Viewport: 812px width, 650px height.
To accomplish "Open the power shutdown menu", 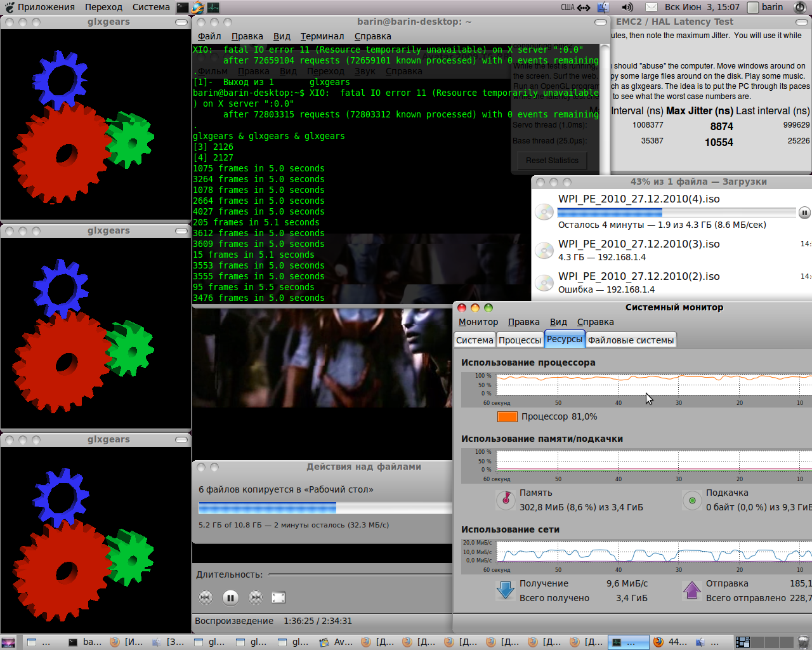I will point(799,8).
